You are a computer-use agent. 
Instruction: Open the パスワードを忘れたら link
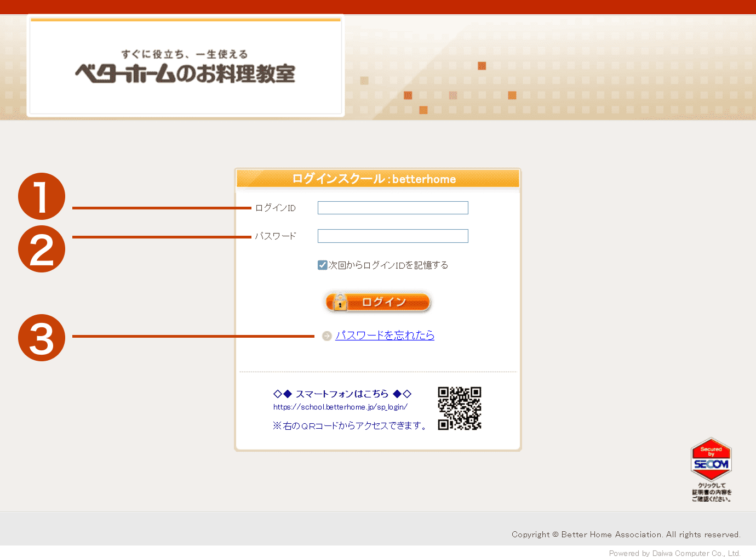(385, 336)
